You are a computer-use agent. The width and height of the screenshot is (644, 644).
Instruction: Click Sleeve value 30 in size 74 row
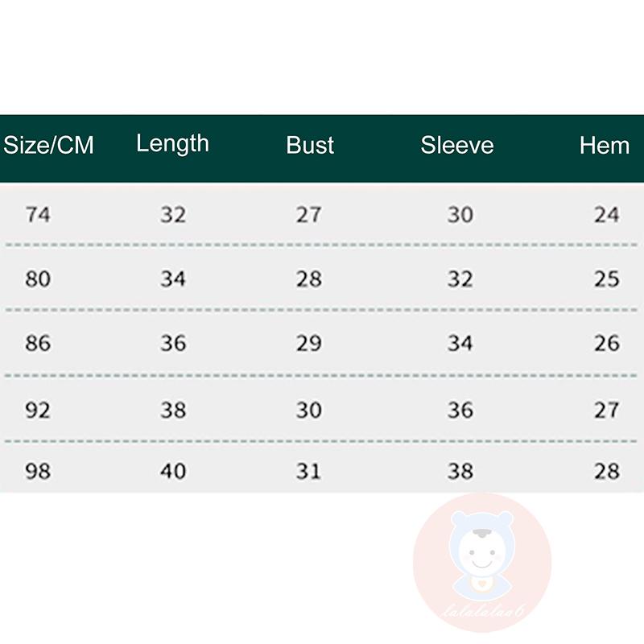[460, 215]
